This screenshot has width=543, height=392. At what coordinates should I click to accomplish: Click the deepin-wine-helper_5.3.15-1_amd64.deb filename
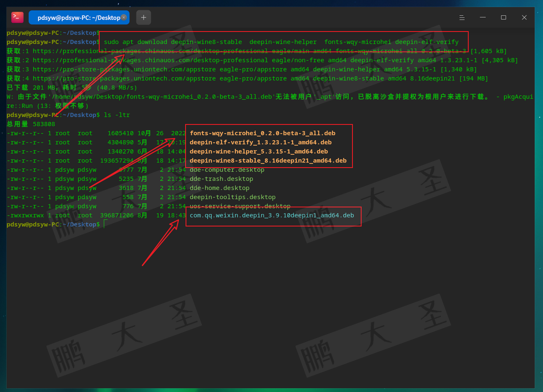click(x=259, y=151)
